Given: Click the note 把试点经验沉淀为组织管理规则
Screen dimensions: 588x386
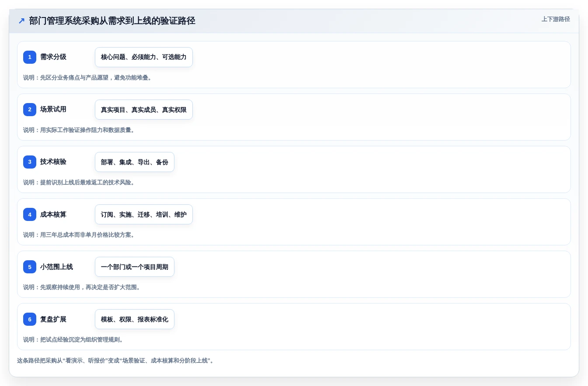Looking at the screenshot, I should tap(73, 340).
